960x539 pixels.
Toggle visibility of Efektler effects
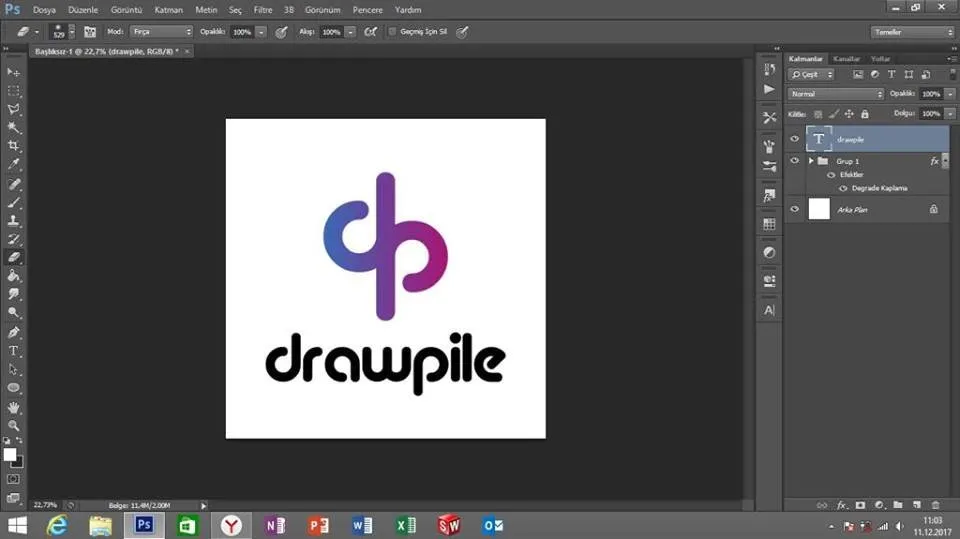point(831,175)
